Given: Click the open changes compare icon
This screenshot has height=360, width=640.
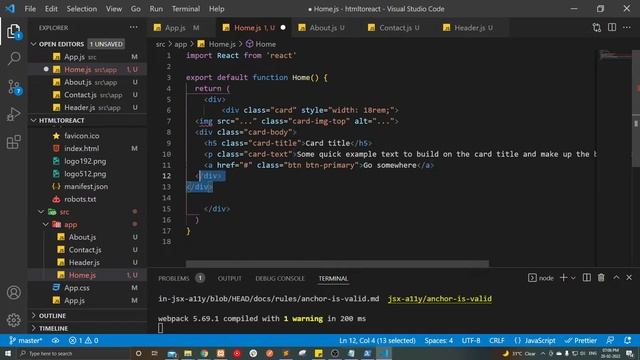Looking at the screenshot, I should tap(597, 27).
